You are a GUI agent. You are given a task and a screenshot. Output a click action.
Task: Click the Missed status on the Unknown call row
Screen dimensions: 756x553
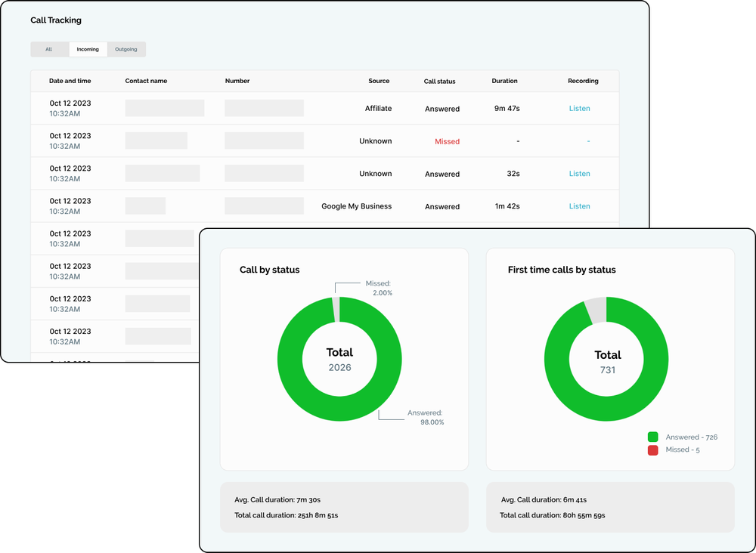pyautogui.click(x=447, y=141)
